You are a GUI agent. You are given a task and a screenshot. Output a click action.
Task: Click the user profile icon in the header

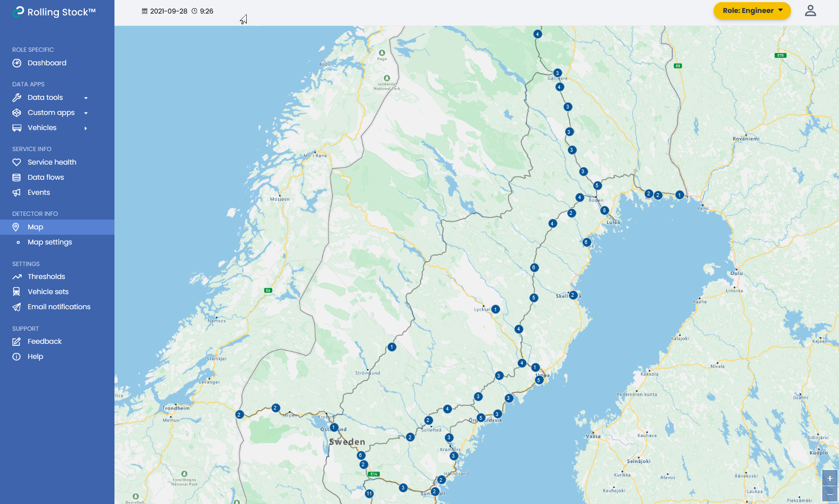[810, 10]
